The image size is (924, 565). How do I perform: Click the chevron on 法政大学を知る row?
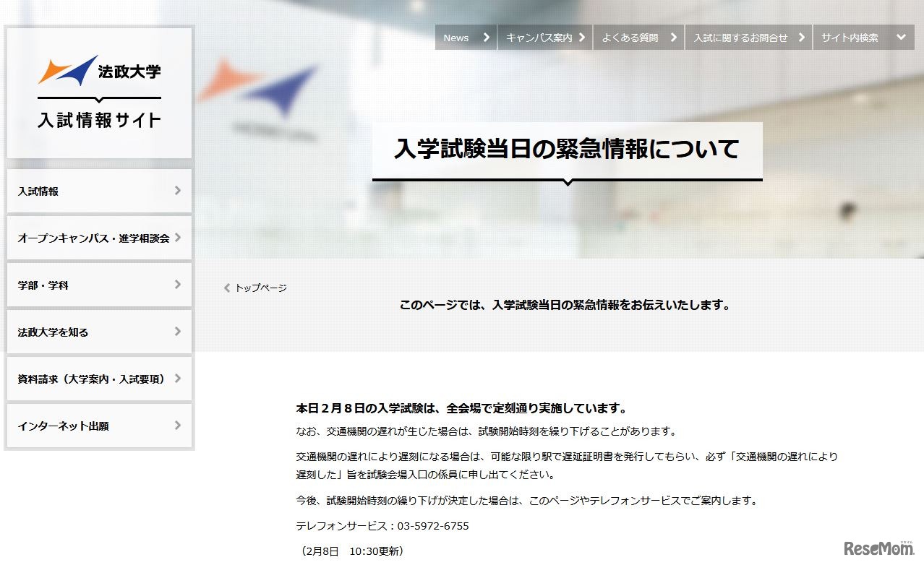coord(178,332)
